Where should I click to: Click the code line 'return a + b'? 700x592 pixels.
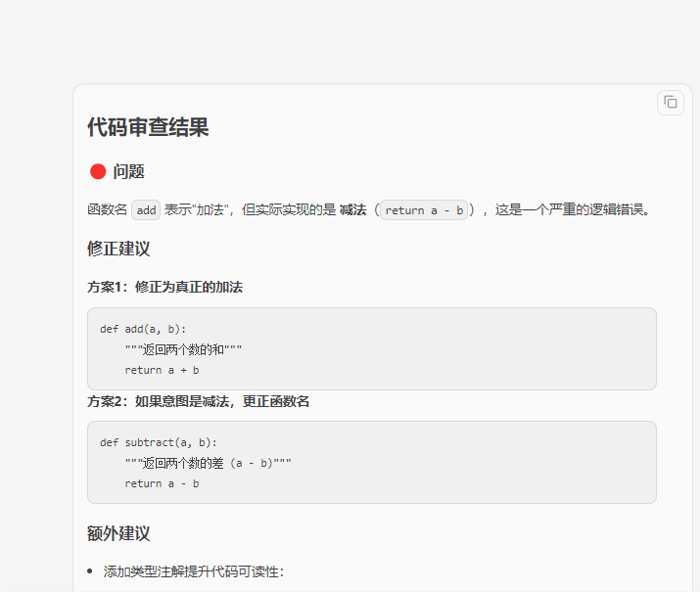162,370
